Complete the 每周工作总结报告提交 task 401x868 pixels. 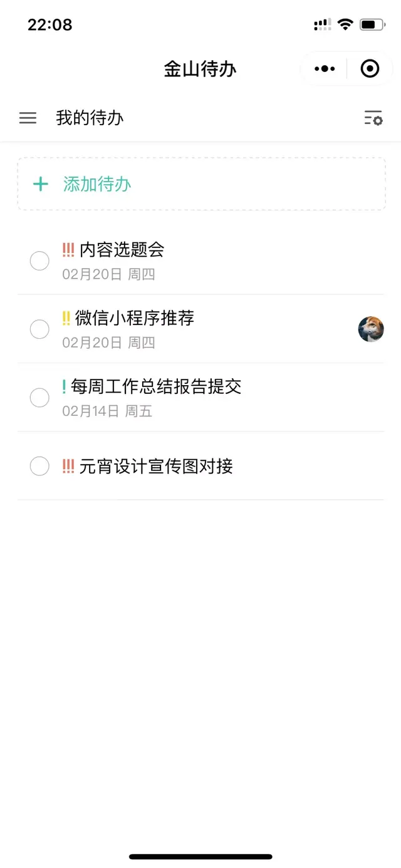pyautogui.click(x=39, y=398)
